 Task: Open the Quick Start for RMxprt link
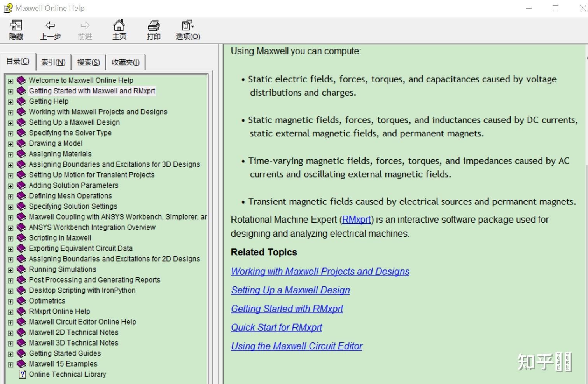(276, 327)
